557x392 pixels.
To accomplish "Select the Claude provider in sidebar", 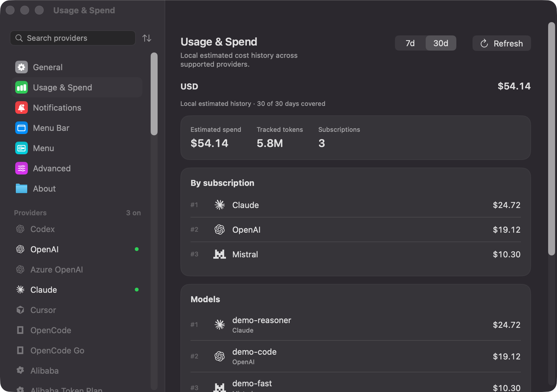I will [x=77, y=290].
